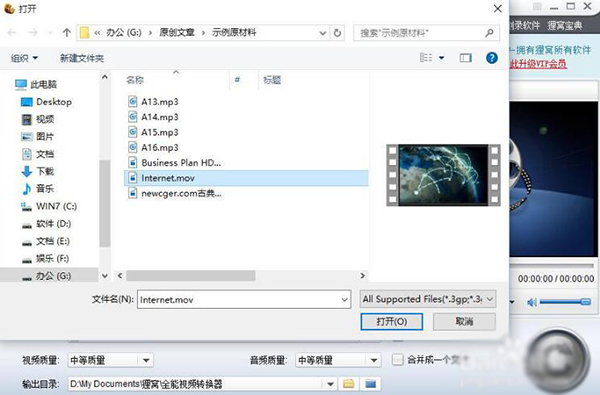Viewport: 600px width, 395px height.
Task: Enable the 合并成一个文件 checkbox
Action: click(398, 359)
